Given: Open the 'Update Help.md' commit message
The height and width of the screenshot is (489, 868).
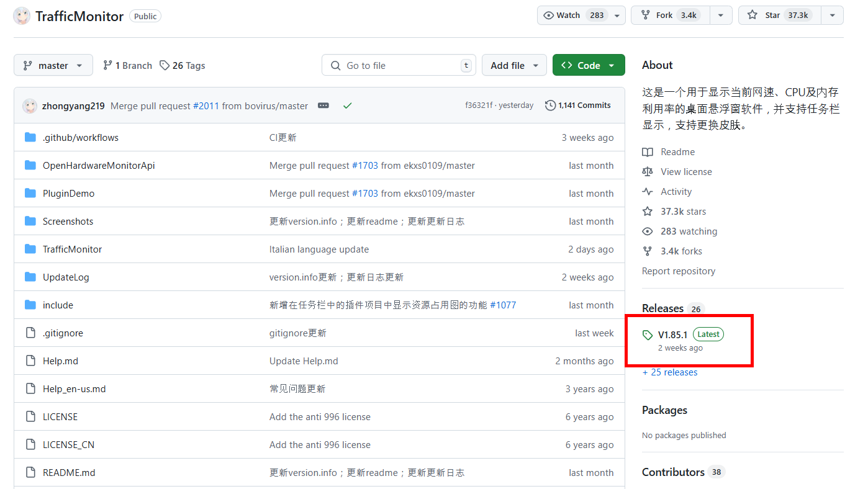Looking at the screenshot, I should [x=304, y=361].
